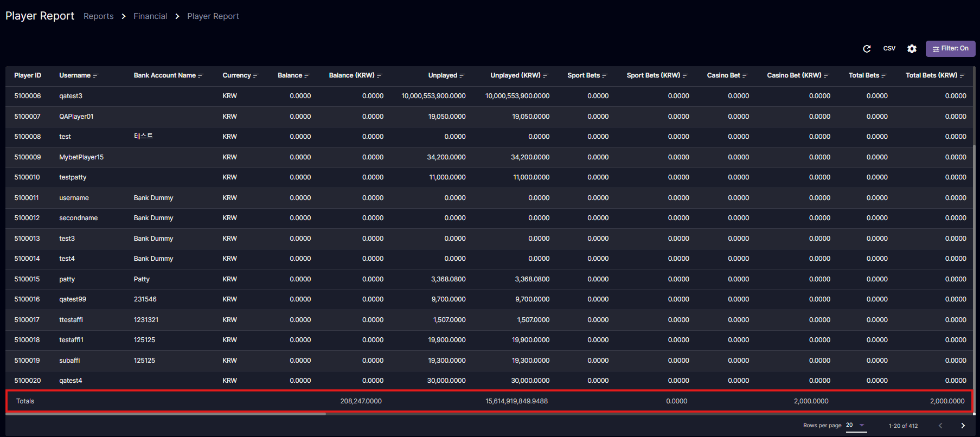This screenshot has width=980, height=437.
Task: Click bank account name 231546
Action: coord(145,299)
